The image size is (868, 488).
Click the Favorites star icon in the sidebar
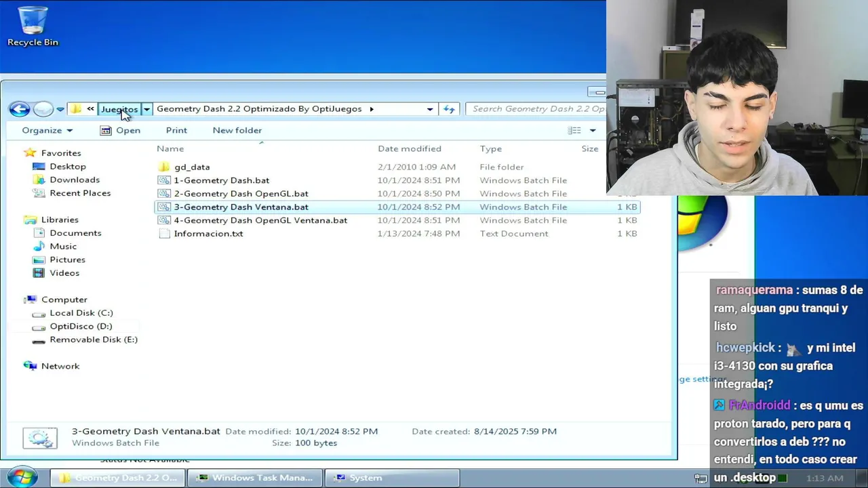[x=30, y=153]
